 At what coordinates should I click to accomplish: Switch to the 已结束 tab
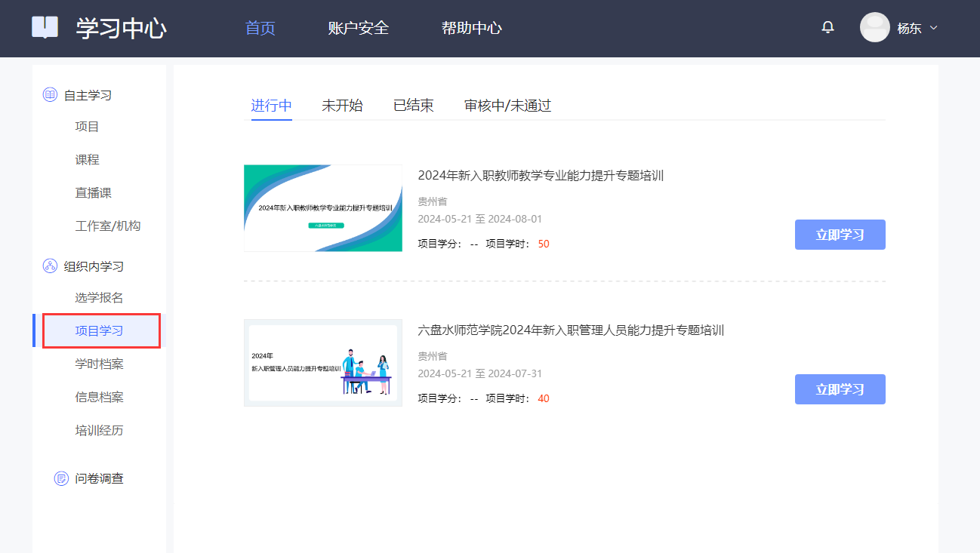click(414, 106)
